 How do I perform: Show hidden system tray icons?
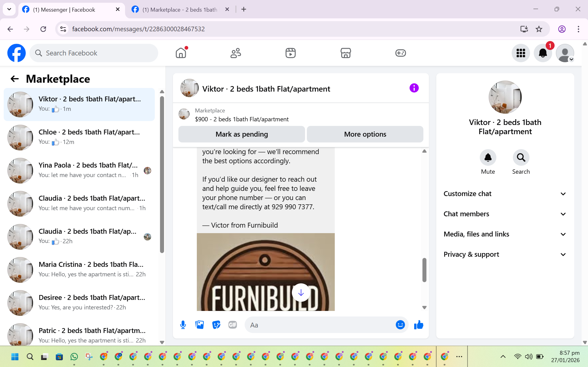click(503, 356)
